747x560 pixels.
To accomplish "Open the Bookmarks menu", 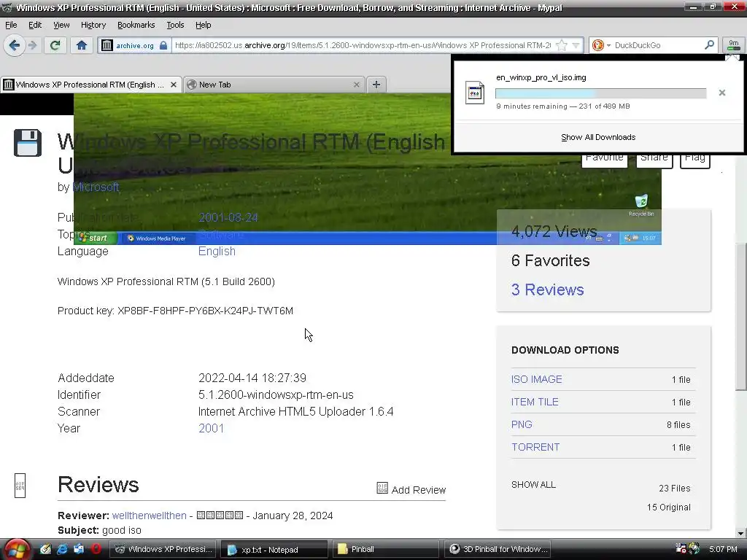I will pyautogui.click(x=136, y=25).
